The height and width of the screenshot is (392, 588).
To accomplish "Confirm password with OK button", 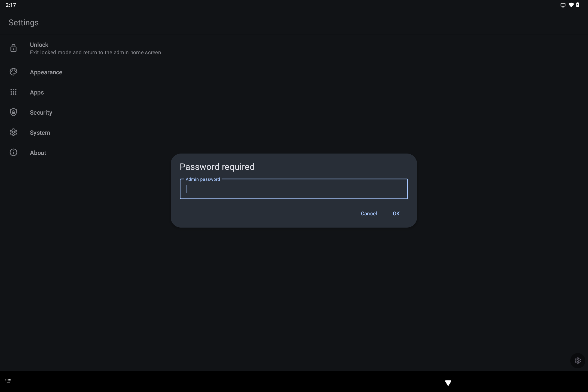I will point(396,213).
